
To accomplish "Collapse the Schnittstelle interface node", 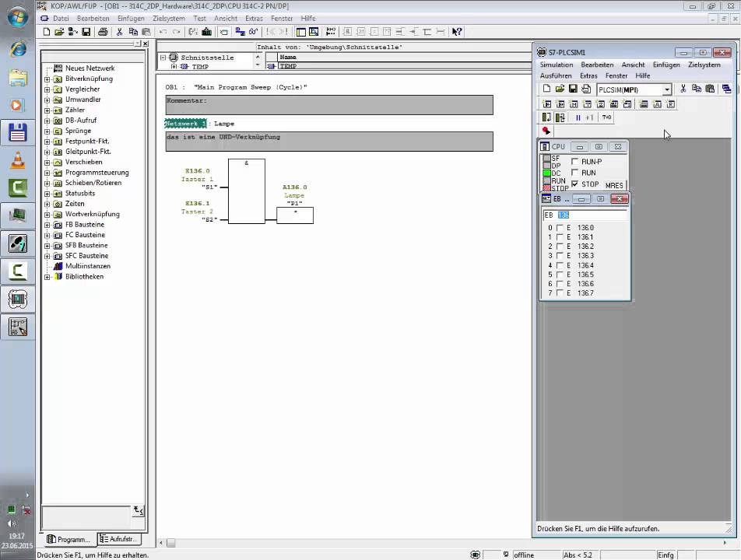I will coord(163,58).
